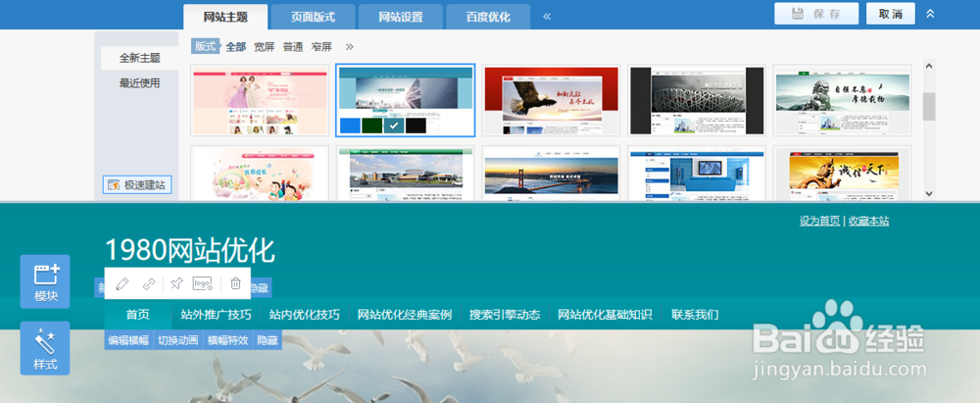Click 隐藏 beside 横幅特效 to hide the banner

coord(268,340)
